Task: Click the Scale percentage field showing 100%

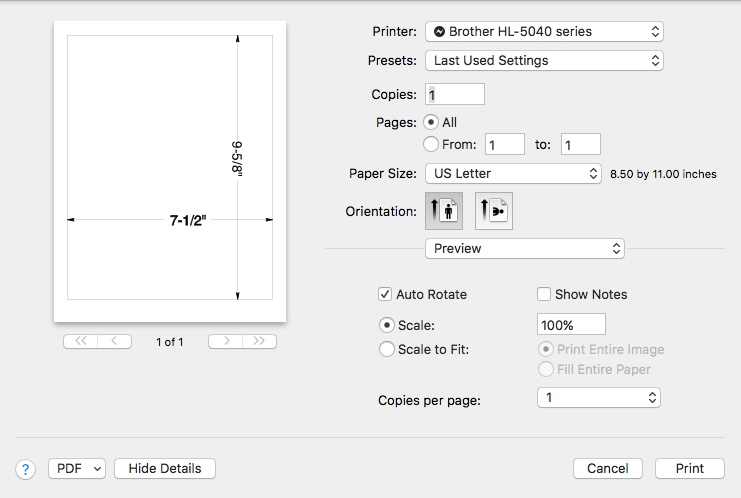Action: point(571,325)
